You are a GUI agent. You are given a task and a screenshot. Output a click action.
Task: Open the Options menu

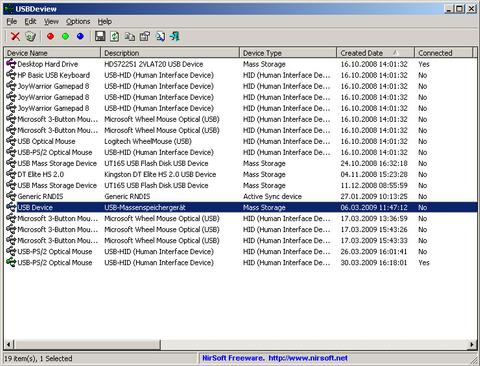click(78, 22)
